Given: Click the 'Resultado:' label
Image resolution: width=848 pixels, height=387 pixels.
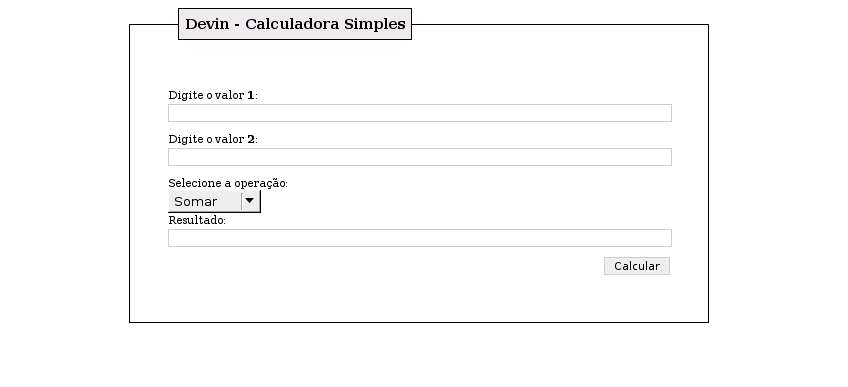Looking at the screenshot, I should pos(197,220).
